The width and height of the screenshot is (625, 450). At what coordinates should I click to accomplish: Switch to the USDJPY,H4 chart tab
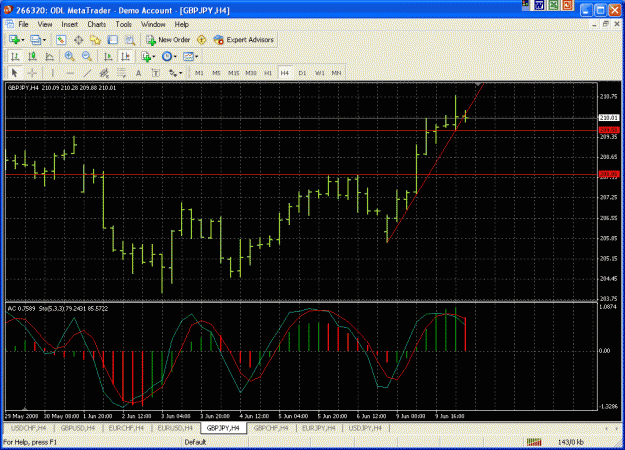[x=365, y=428]
